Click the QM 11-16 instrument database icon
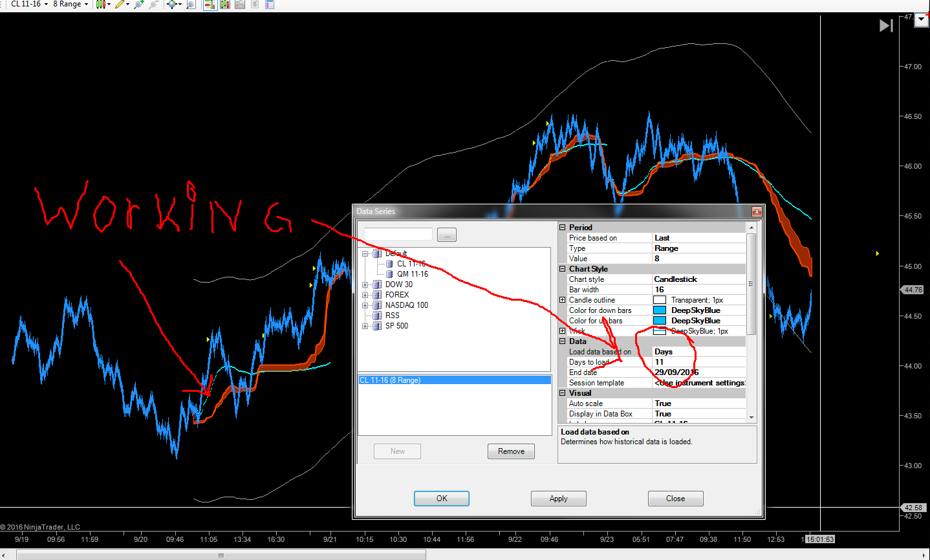Viewport: 930px width, 560px height. (x=389, y=274)
